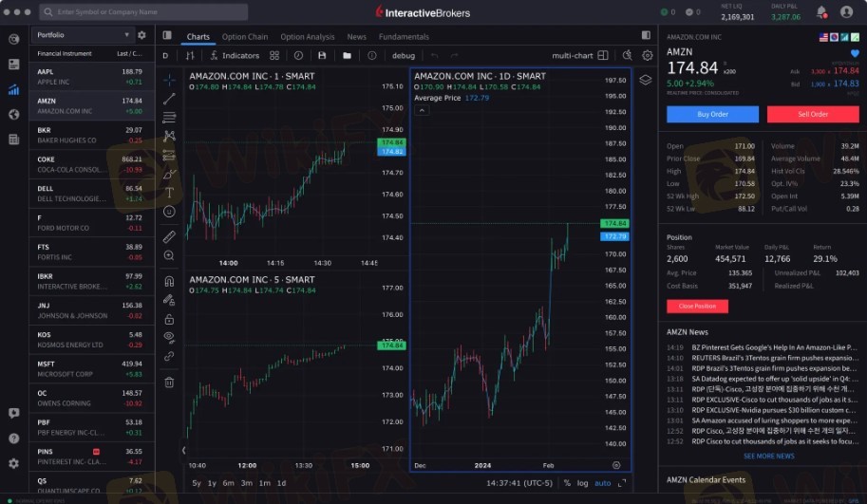This screenshot has width=867, height=504.
Task: Toggle drawings visibility eye icon
Action: pyautogui.click(x=169, y=336)
